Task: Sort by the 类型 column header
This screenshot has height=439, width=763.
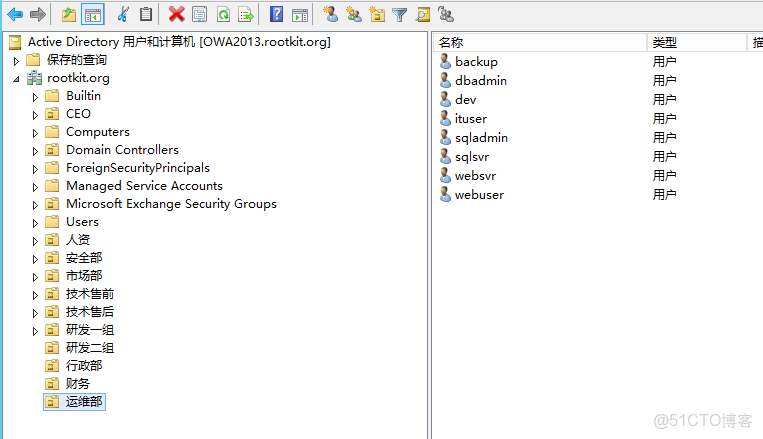Action: [x=697, y=42]
